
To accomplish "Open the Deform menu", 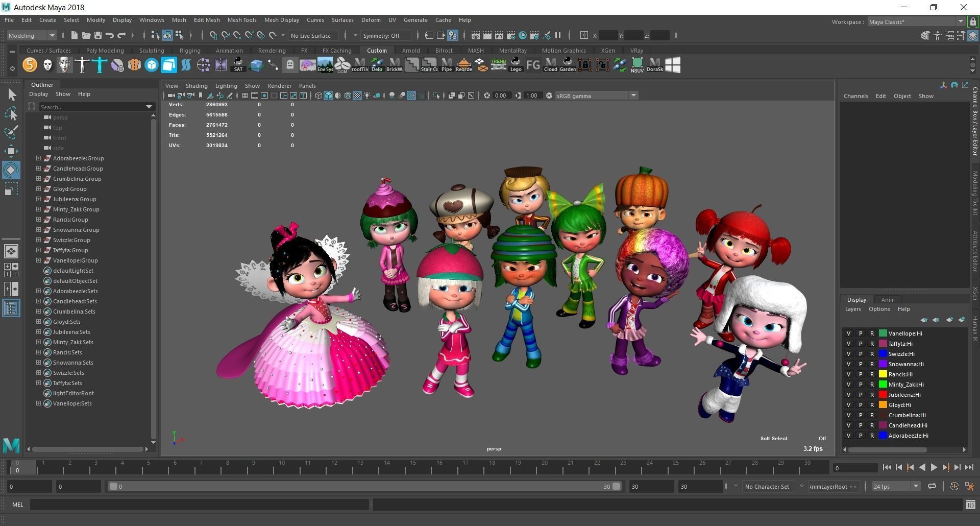I will coord(371,20).
